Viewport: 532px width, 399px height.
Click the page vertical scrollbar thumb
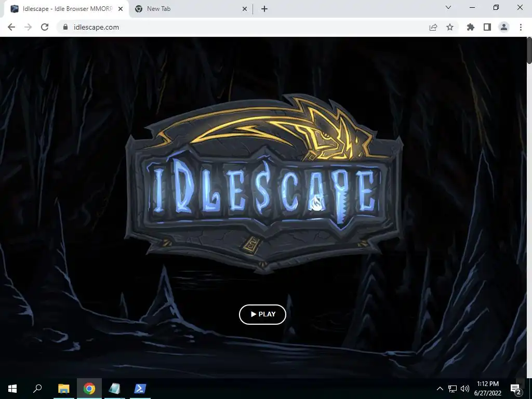[529, 50]
